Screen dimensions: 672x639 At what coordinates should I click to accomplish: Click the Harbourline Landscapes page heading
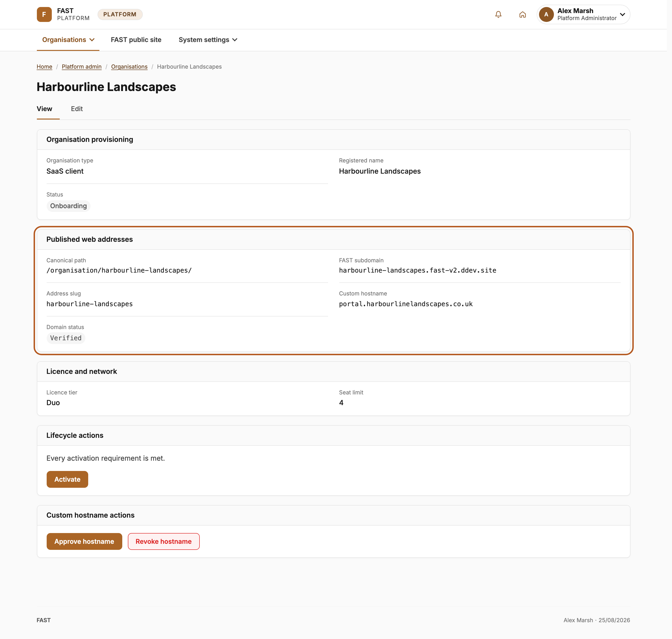106,87
